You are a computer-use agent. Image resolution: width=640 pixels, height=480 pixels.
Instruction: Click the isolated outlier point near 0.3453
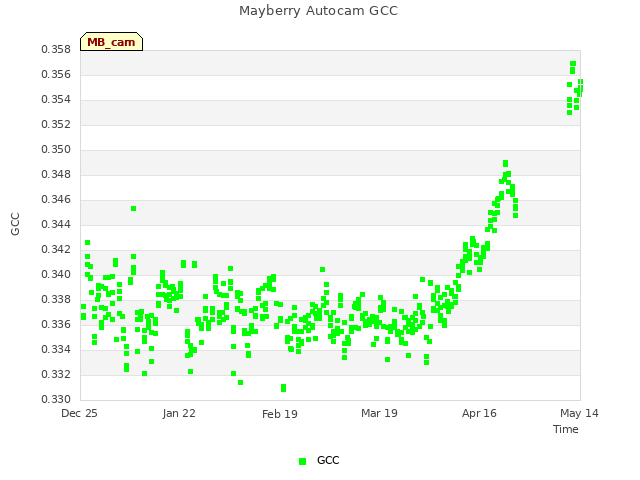(x=133, y=209)
